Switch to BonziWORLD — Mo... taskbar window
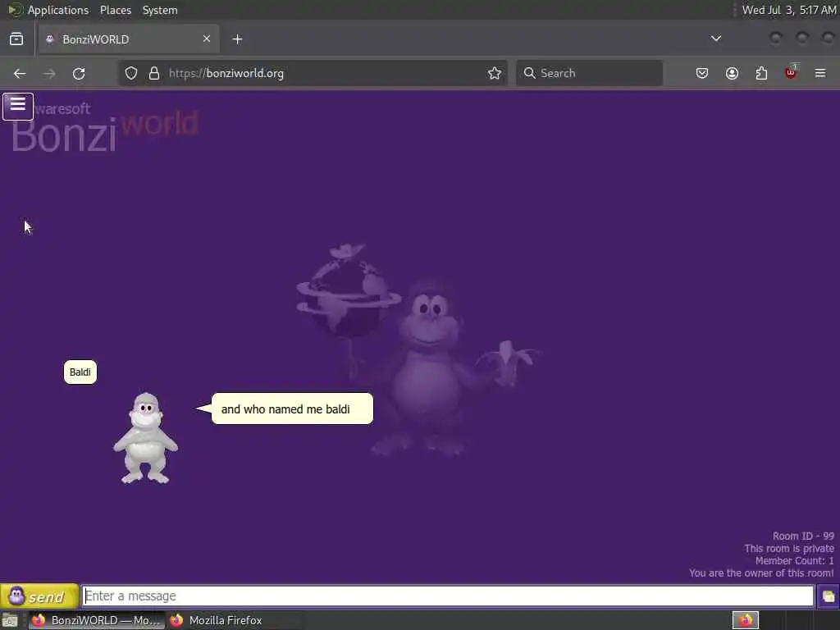Viewport: 840px width, 630px height. [97, 620]
